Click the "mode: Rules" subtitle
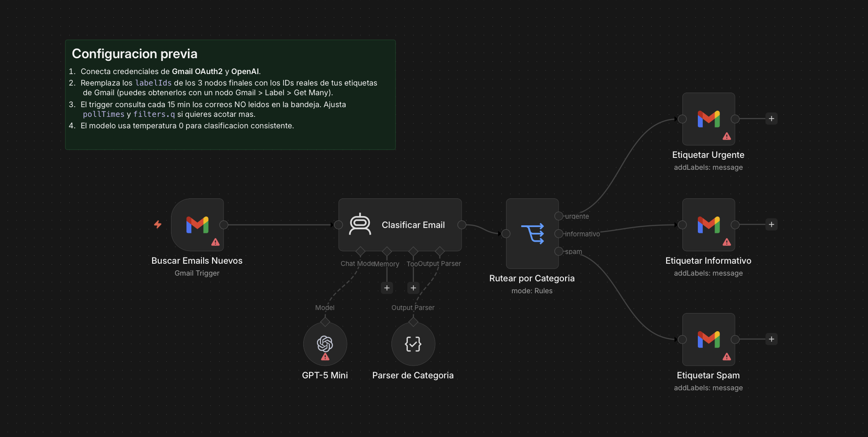Viewport: 868px width, 437px height. (x=532, y=291)
